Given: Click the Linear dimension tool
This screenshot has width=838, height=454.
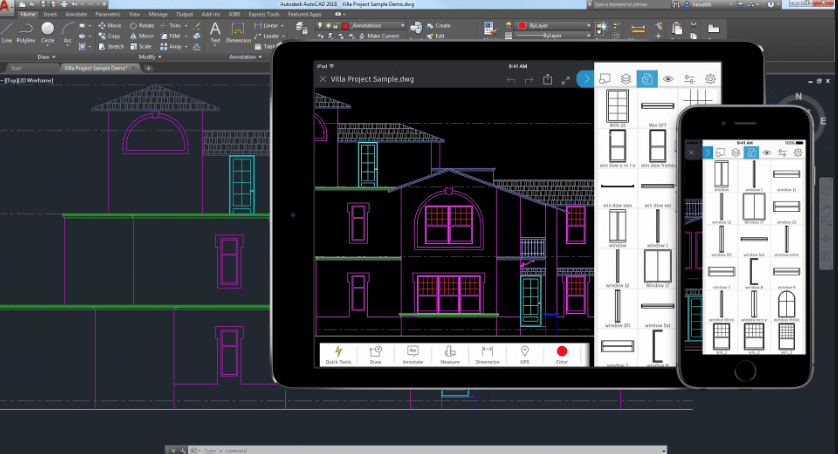Looking at the screenshot, I should pos(266,26).
